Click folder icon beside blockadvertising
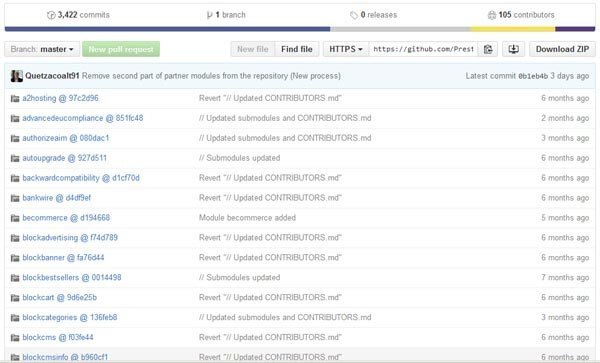The image size is (600, 363). coord(15,238)
